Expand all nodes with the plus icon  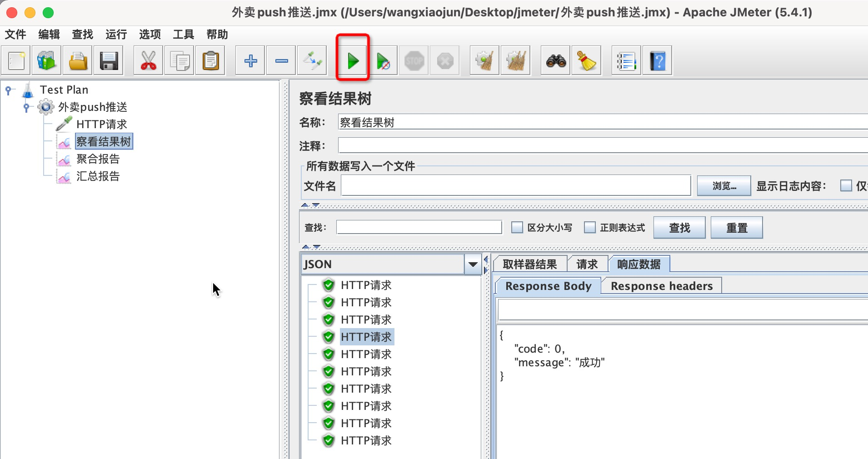point(250,60)
